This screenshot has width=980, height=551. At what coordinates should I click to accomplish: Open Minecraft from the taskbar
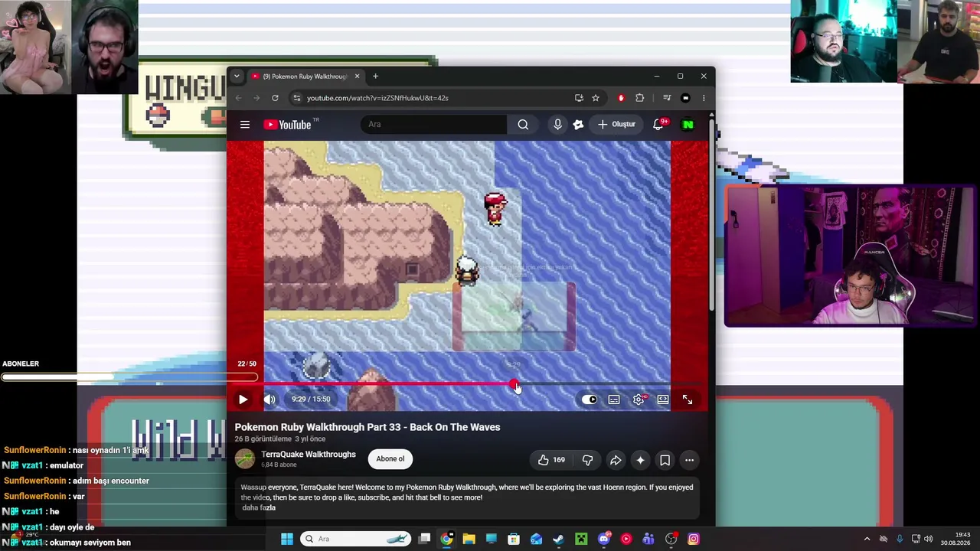(x=580, y=539)
